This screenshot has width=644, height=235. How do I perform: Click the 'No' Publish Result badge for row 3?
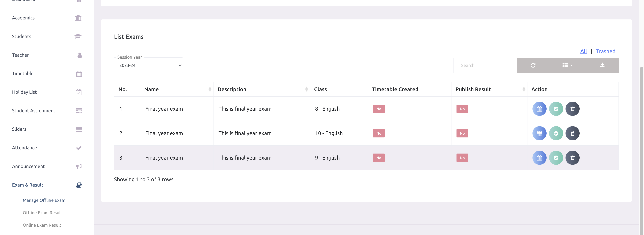pyautogui.click(x=462, y=158)
